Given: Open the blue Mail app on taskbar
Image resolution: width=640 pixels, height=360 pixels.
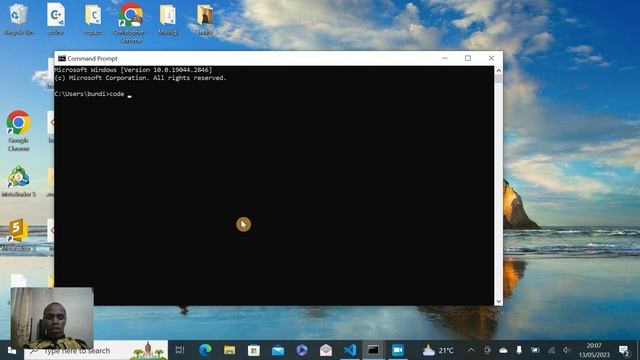Looking at the screenshot, I should tap(278, 350).
